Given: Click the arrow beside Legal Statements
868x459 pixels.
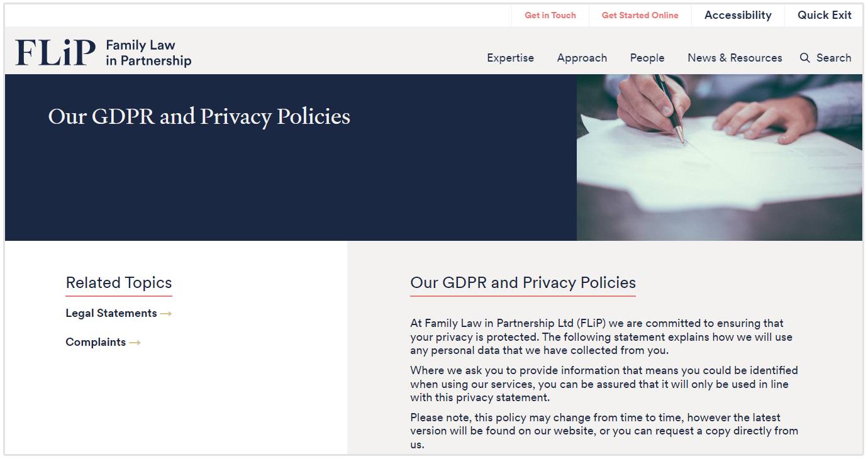Looking at the screenshot, I should point(166,314).
